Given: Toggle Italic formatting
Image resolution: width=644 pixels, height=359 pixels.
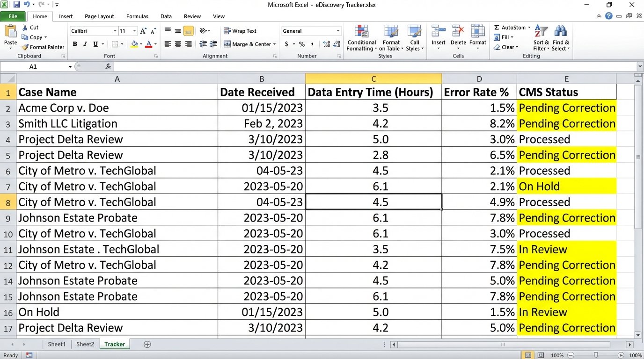Looking at the screenshot, I should [85, 44].
